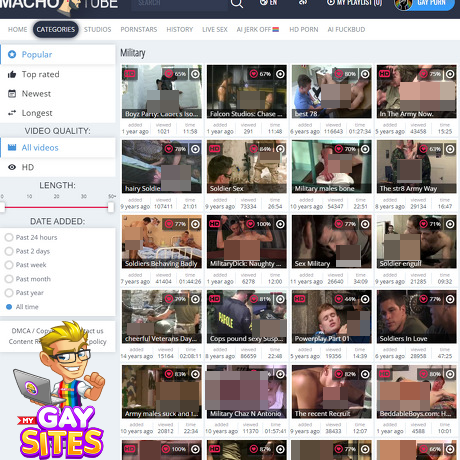
Task: Add 'The str8 Army Way' to playlist
Action: (x=450, y=149)
